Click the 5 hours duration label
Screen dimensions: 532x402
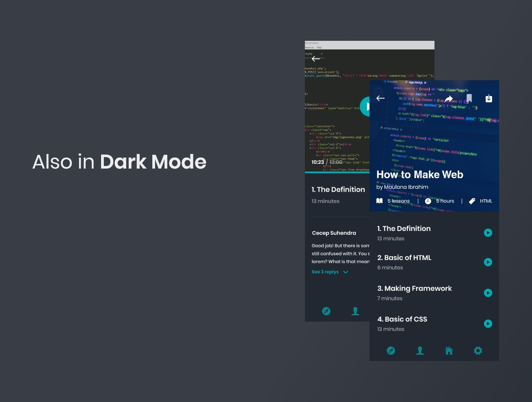coord(445,201)
